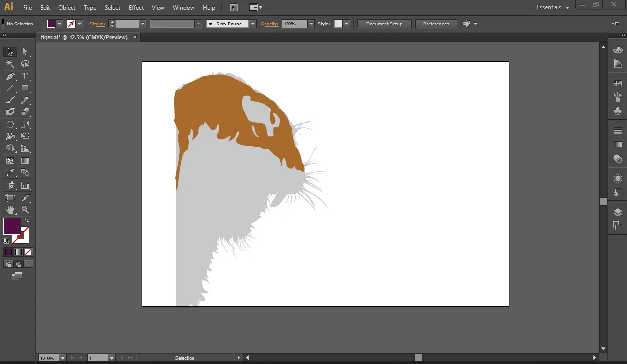The width and height of the screenshot is (627, 364).
Task: Open the Appearance panel
Action: [618, 179]
